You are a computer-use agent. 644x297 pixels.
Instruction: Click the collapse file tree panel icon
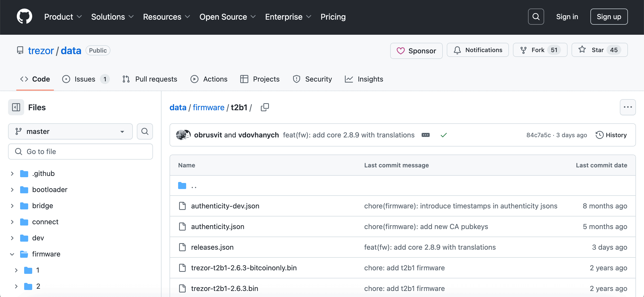click(x=16, y=107)
